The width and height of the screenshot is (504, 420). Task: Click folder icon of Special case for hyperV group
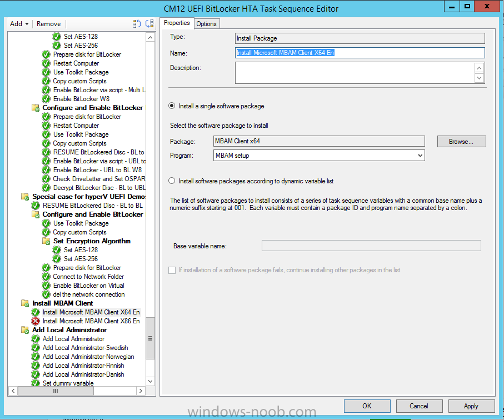[x=25, y=196]
